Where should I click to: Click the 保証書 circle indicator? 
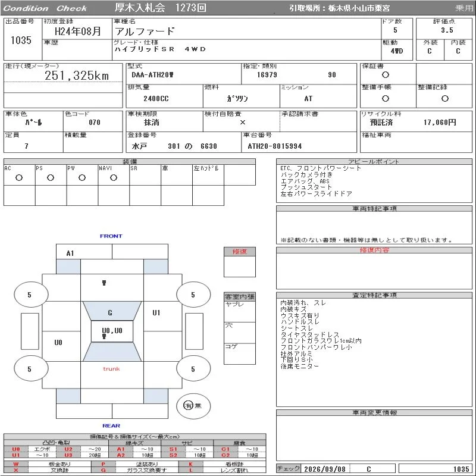[x=386, y=75]
